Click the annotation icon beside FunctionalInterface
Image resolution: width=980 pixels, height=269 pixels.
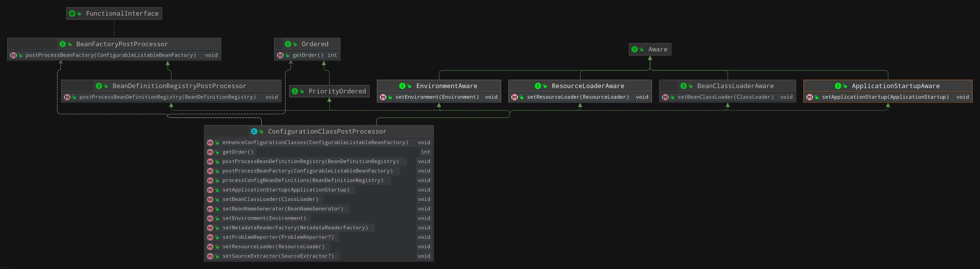coord(72,14)
